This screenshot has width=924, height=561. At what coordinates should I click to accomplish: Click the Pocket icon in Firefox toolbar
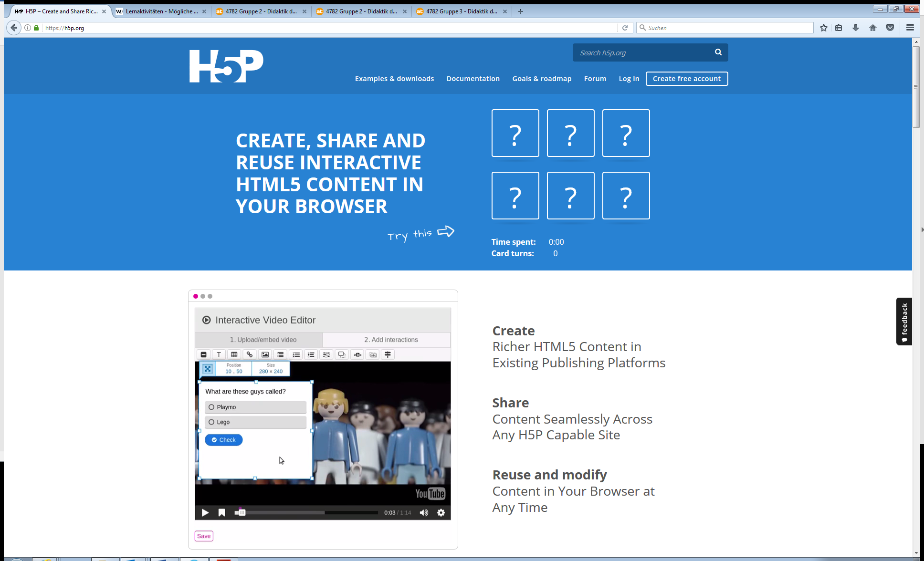click(890, 28)
